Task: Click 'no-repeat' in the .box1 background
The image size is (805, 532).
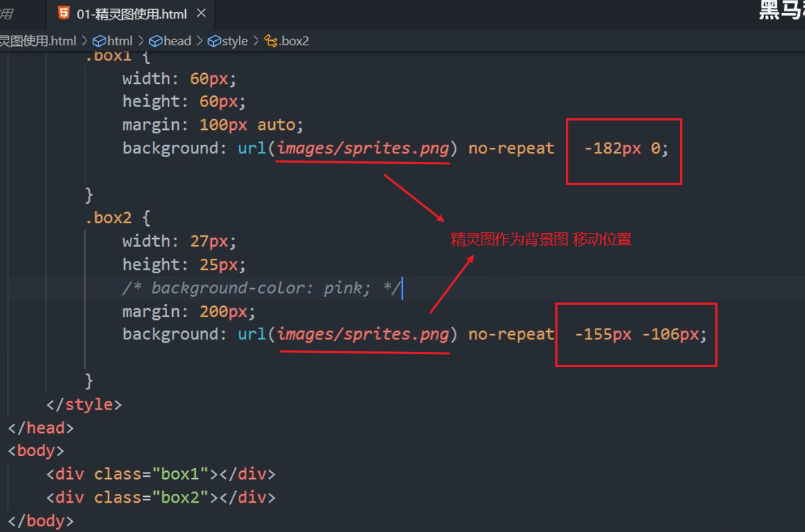Action: (512, 148)
